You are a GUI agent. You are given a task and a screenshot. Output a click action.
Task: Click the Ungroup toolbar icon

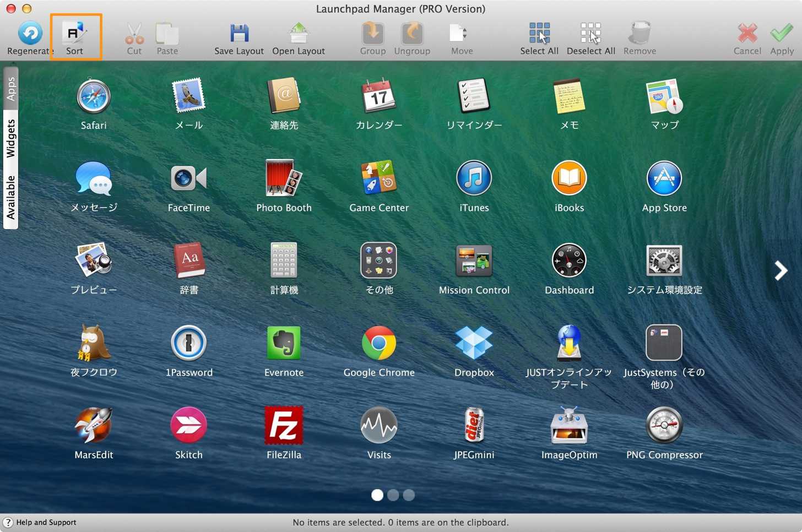coord(412,34)
